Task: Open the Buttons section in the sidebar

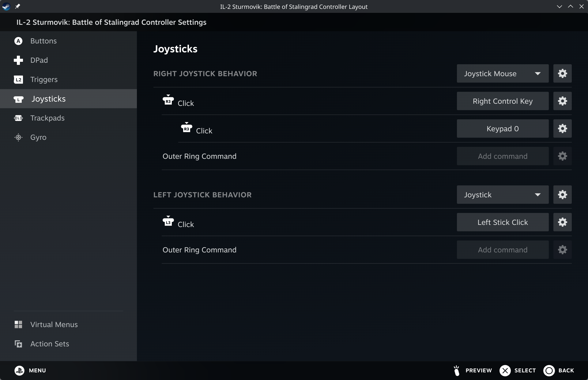Action: pos(43,41)
